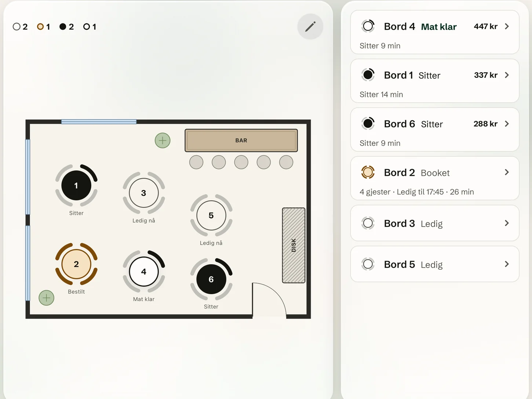Click the bold-ring legend count showing 1
The height and width of the screenshot is (399, 532).
coord(90,27)
